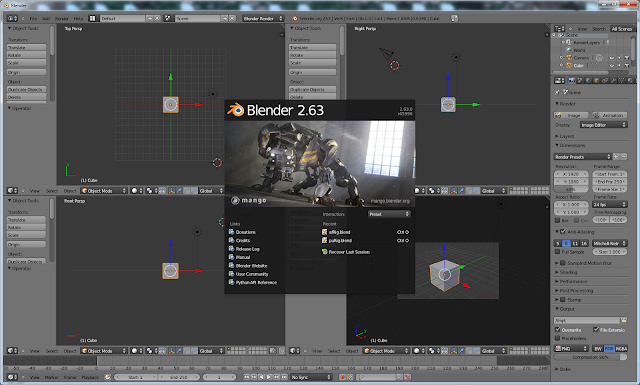Toggle Camera visibility eye in outliner
Image resolution: width=640 pixels, height=385 pixels.
[611, 58]
